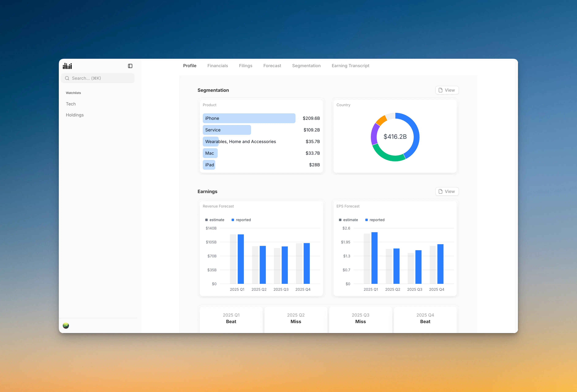Image resolution: width=577 pixels, height=392 pixels.
Task: Click the Service product bar
Action: tap(227, 130)
